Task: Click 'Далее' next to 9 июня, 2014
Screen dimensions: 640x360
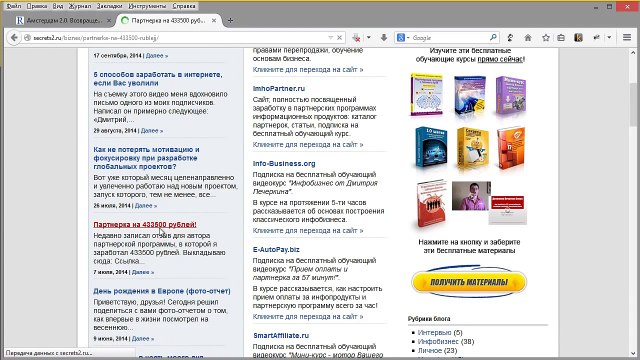Action: [x=143, y=339]
